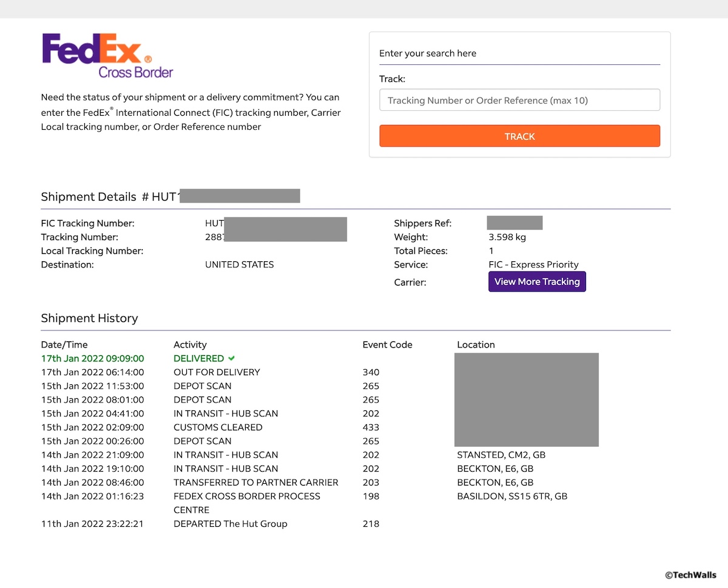
Task: Click the green delivered checkmark icon
Action: 232,358
